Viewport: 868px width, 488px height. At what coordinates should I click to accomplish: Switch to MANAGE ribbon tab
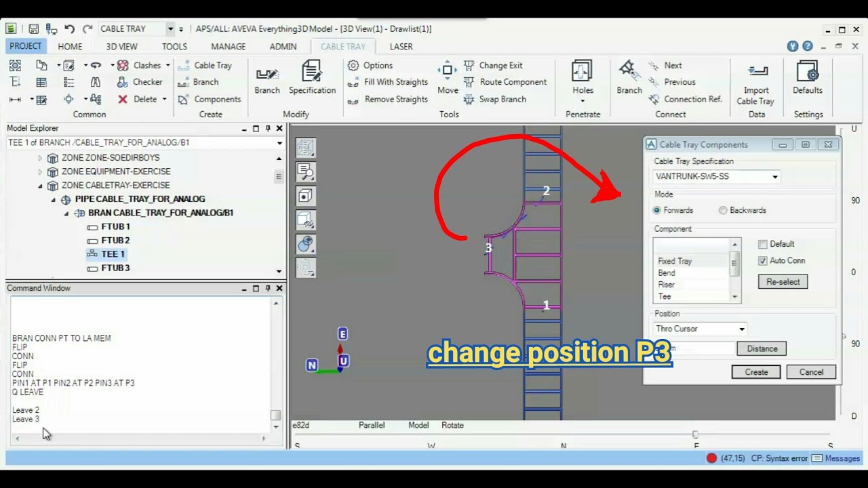228,46
